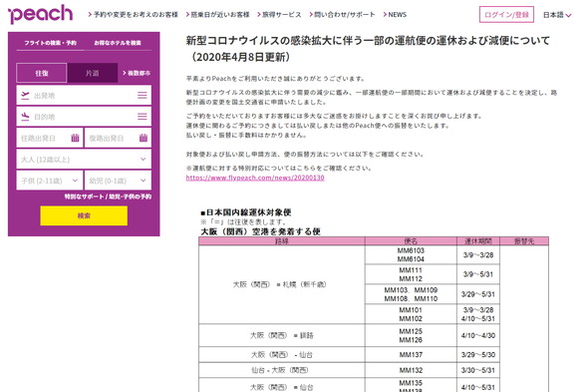This screenshot has height=392, width=588.
Task: Click the 便名 table column header
Action: 411,241
